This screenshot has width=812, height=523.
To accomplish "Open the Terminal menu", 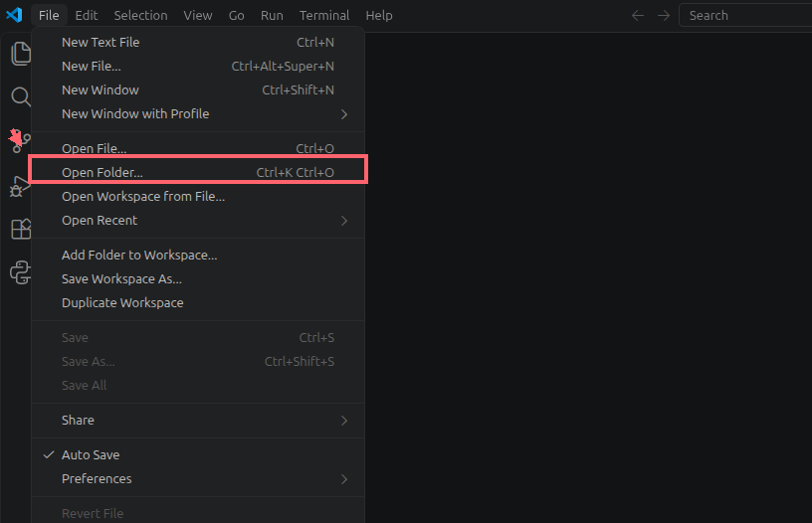I will coord(324,16).
